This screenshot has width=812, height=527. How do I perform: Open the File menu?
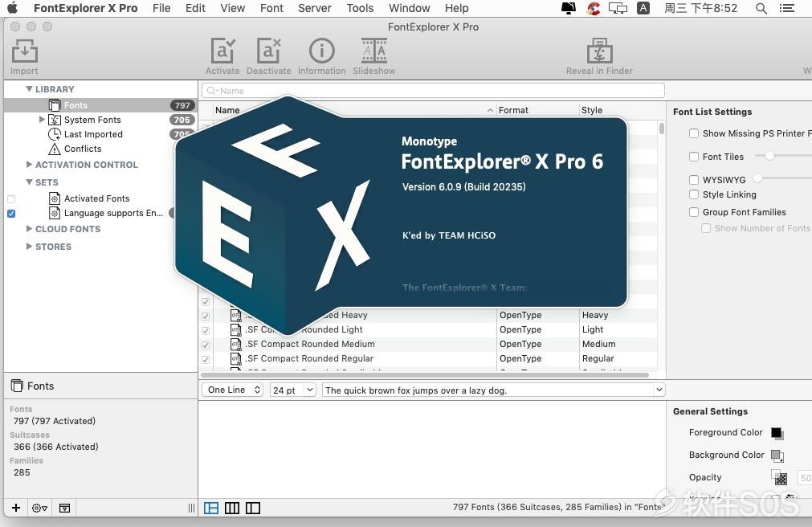click(161, 8)
